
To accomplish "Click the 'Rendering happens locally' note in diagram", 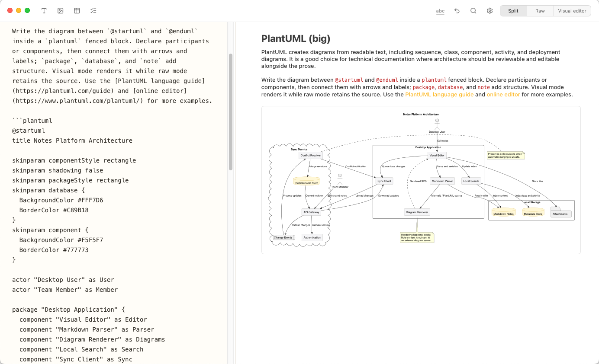I will [417, 237].
